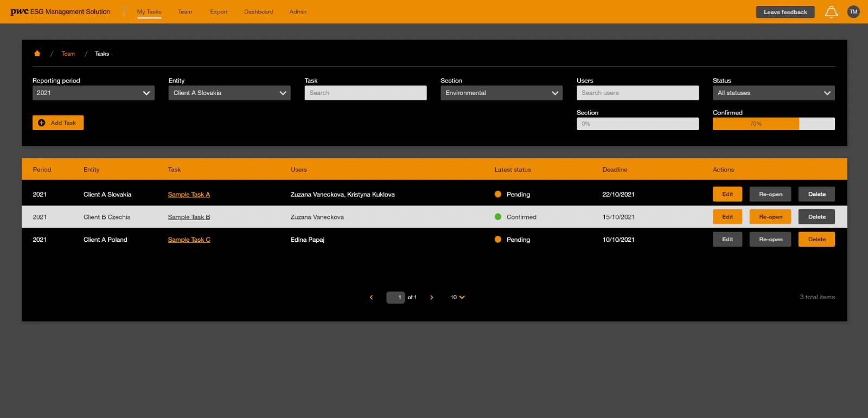Go to next page arrow

[431, 297]
